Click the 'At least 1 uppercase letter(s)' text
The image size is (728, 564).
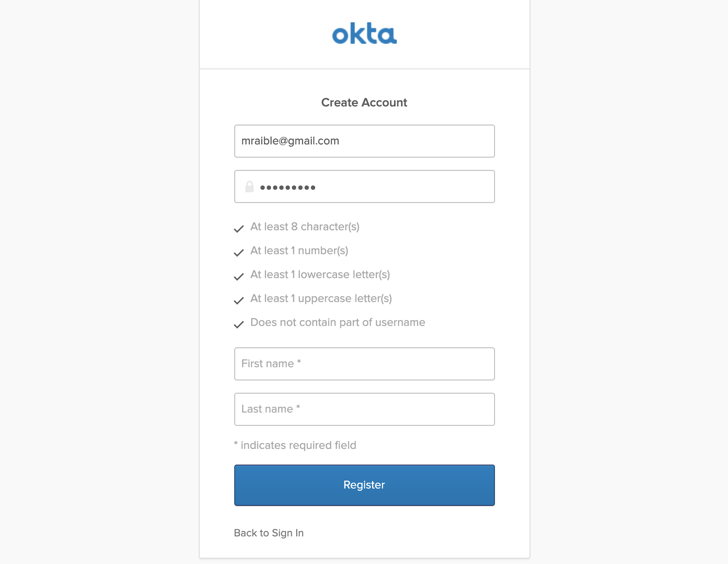coord(321,299)
